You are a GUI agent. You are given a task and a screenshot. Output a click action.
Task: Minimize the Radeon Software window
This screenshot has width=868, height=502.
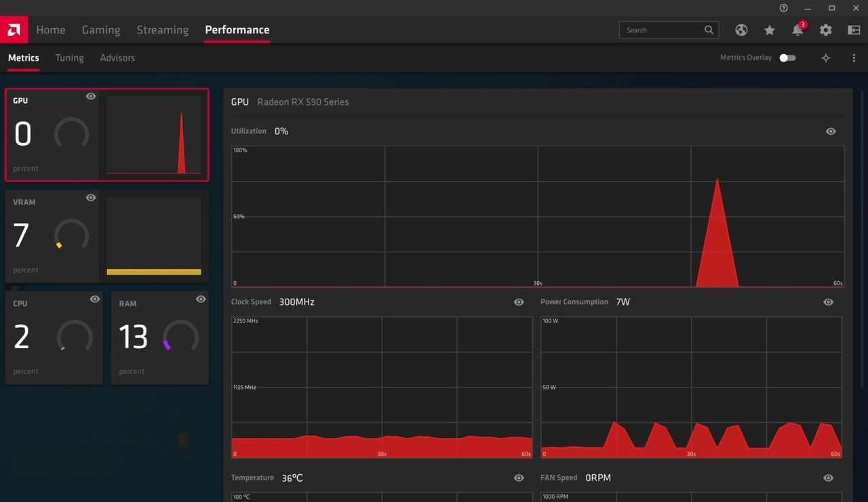point(808,8)
